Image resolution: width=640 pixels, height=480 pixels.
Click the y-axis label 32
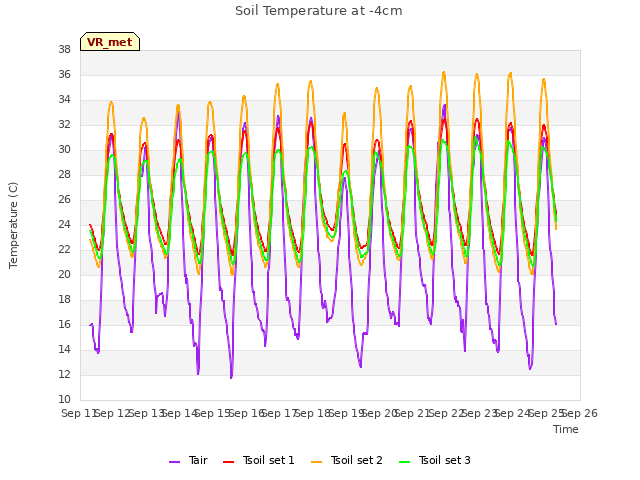tap(64, 124)
